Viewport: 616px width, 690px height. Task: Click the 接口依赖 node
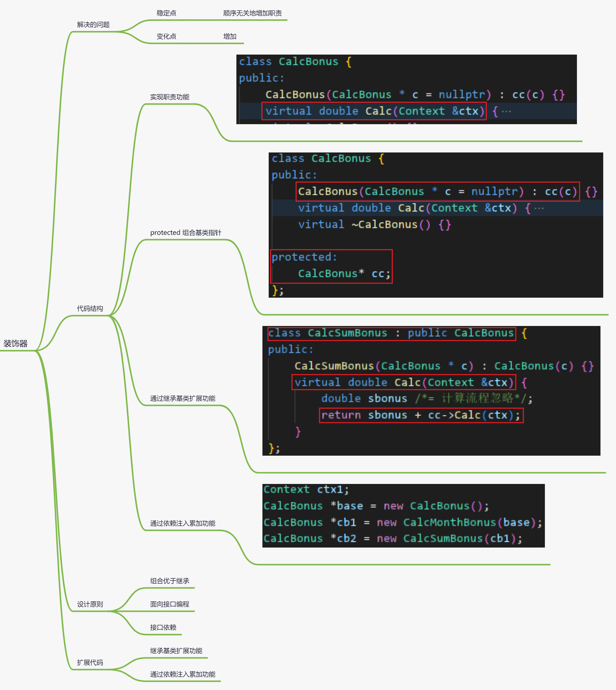click(x=163, y=628)
